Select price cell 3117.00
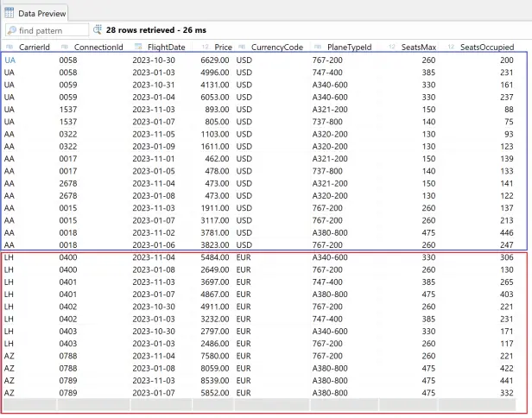Image resolution: width=532 pixels, height=418 pixels. [215, 220]
